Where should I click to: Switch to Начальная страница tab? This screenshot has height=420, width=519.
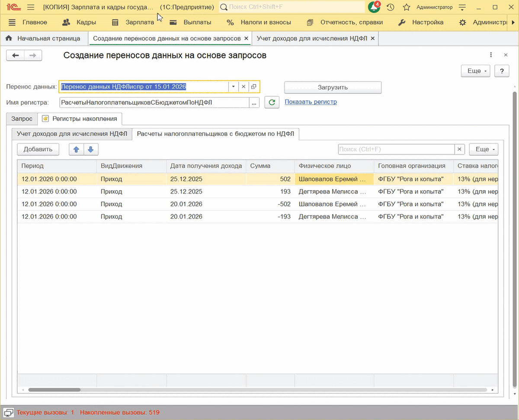[44, 38]
